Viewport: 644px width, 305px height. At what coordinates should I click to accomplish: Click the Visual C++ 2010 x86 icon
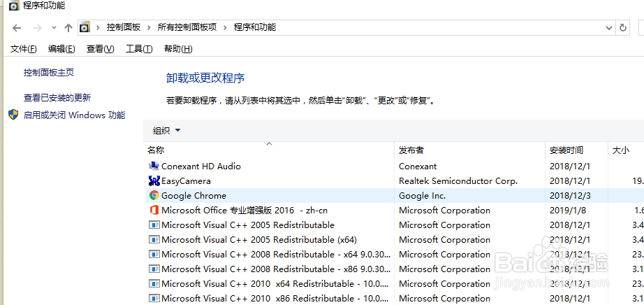click(x=154, y=299)
